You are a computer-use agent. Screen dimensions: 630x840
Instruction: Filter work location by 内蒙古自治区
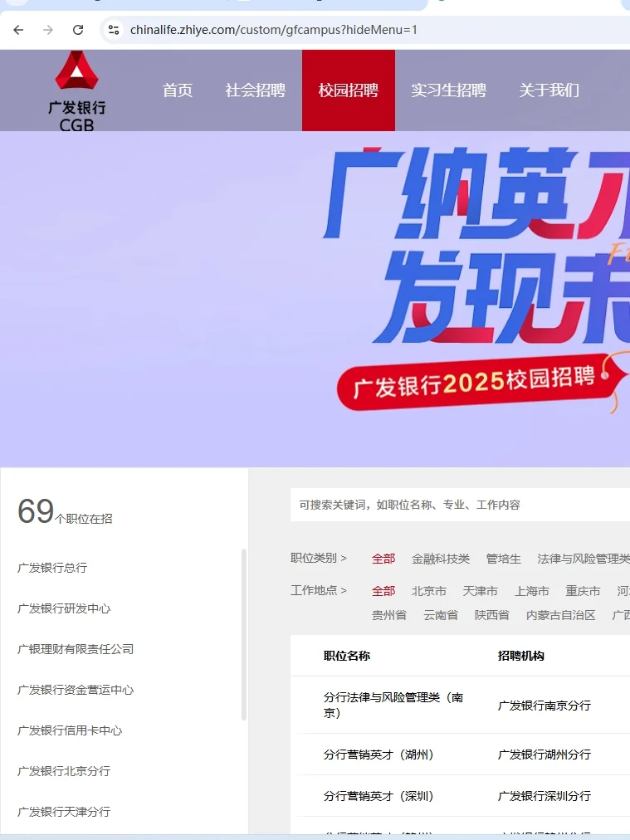[560, 615]
